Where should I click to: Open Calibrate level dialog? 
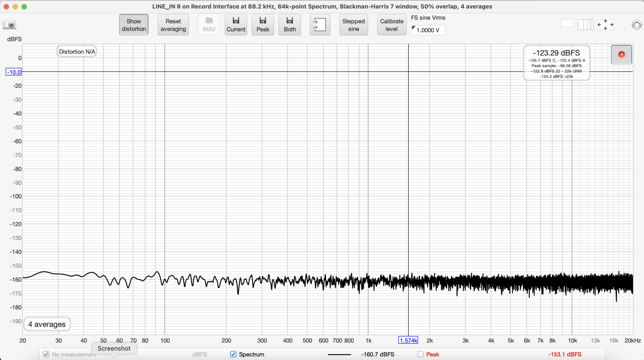[x=391, y=25]
